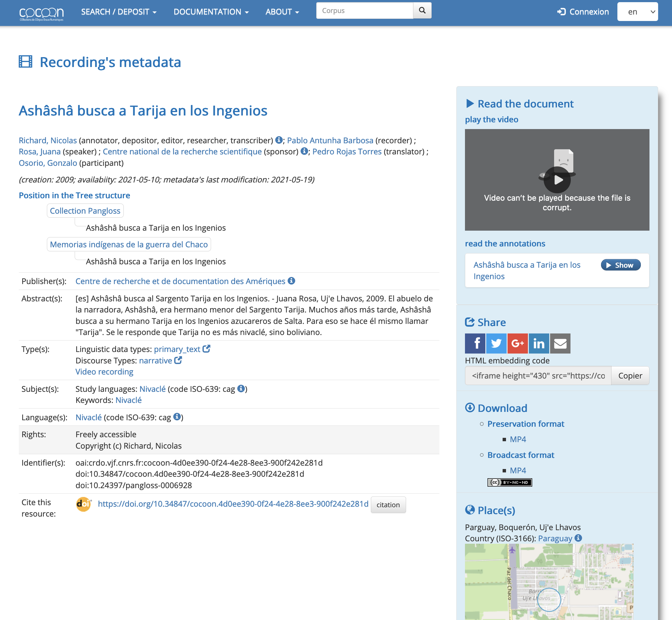Click Nivaclé study language link
This screenshot has height=620, width=672.
pyautogui.click(x=153, y=389)
